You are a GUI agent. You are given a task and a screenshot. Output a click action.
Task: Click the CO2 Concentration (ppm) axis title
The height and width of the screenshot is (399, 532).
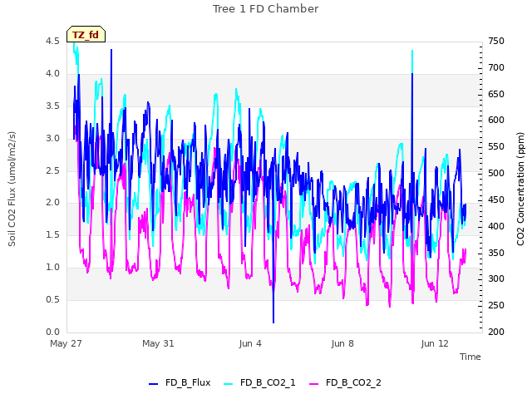coord(520,189)
